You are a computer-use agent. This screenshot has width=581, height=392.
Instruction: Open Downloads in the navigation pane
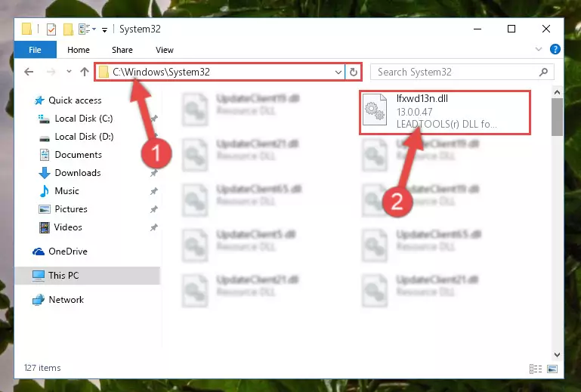(78, 173)
